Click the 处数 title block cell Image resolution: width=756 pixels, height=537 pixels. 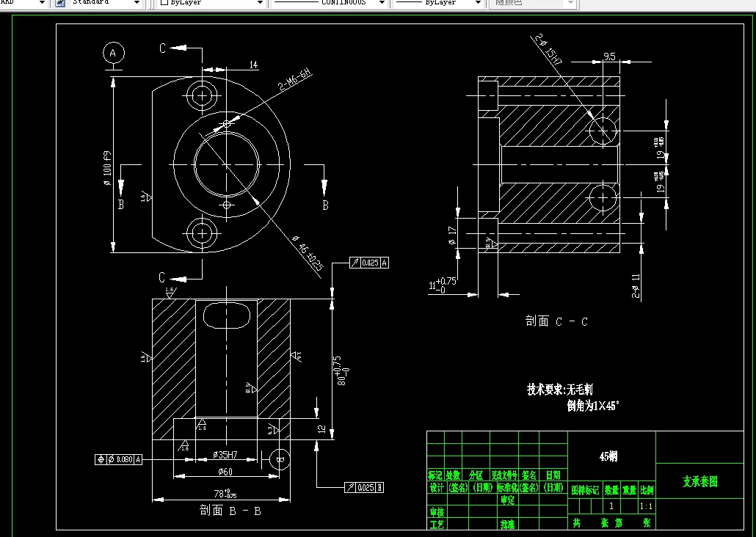click(x=453, y=475)
